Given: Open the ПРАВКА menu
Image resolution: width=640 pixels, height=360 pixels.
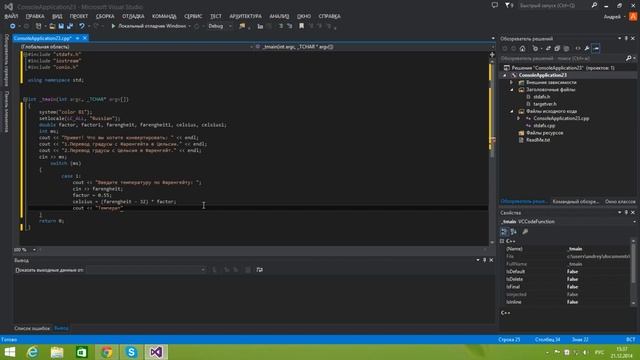Looking at the screenshot, I should (35, 16).
